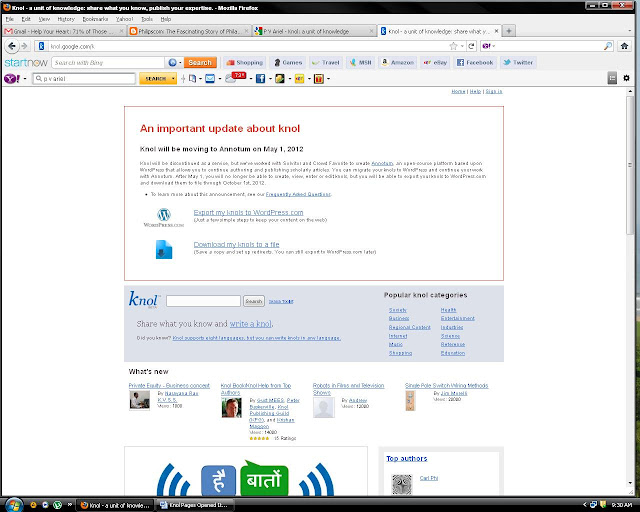The height and width of the screenshot is (512, 640).
Task: Open the Facebook icon in the Yahoo toolbar
Action: click(x=260, y=78)
